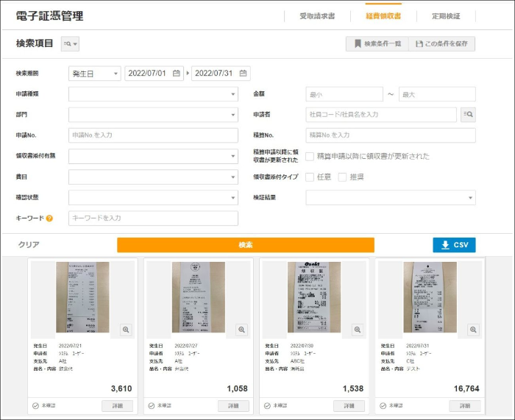
Task: Expand the 検証結果 dropdown
Action: [x=391, y=198]
